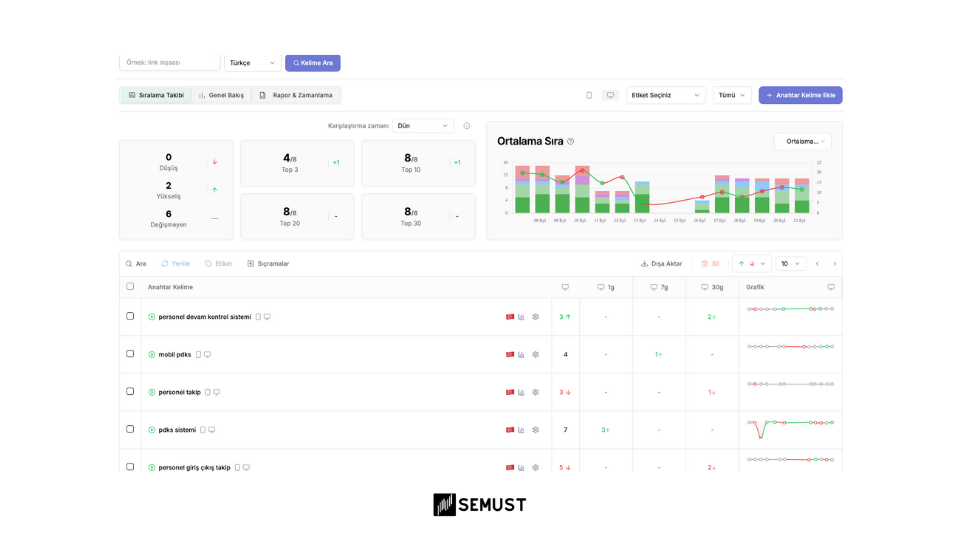The width and height of the screenshot is (960, 544).
Task: Click help icon next to Ortalama Sıra
Action: [571, 142]
